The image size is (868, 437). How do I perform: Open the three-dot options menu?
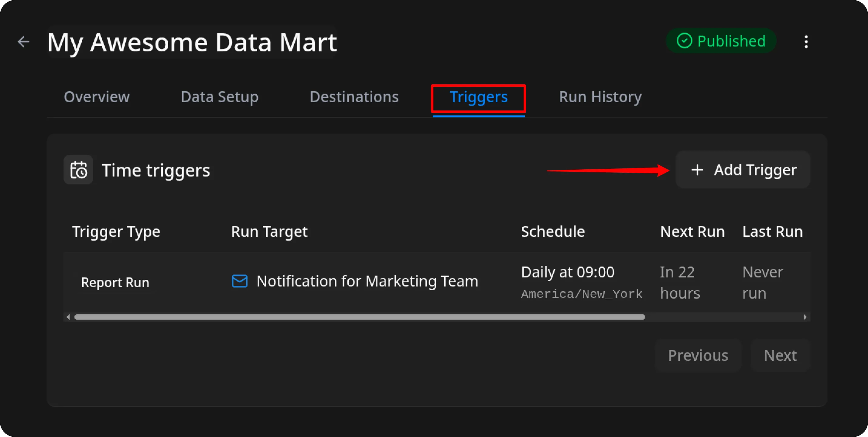coord(807,41)
